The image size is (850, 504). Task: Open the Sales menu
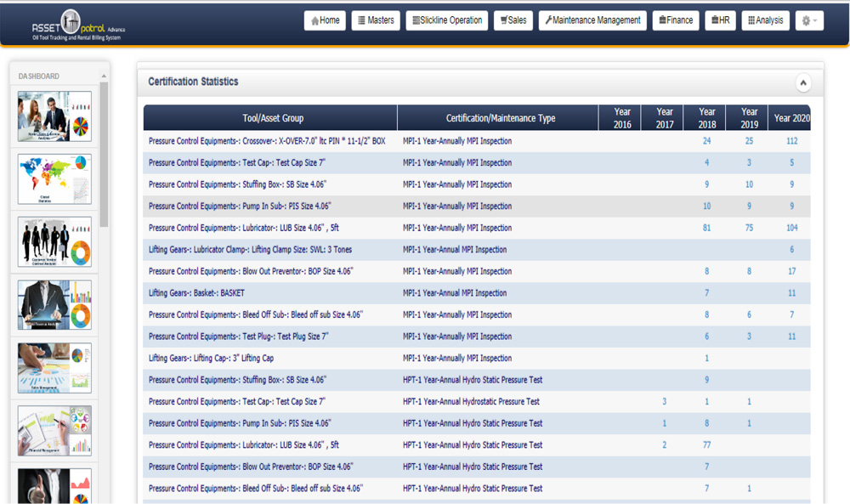pos(513,20)
